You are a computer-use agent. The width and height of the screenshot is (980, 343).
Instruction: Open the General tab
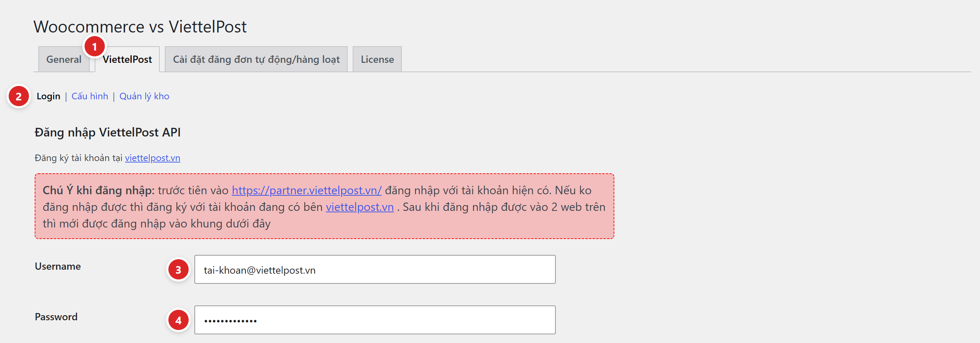[x=64, y=59]
